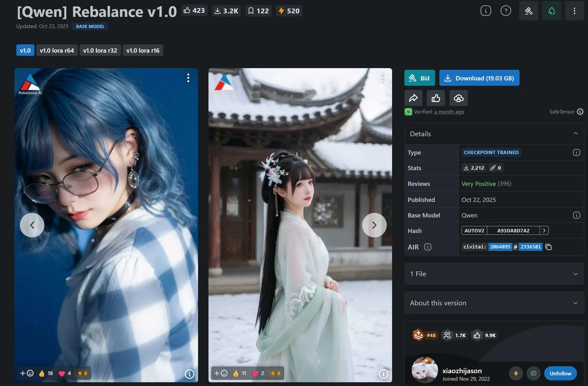The height and width of the screenshot is (386, 588).
Task: Expand the About this version section
Action: pyautogui.click(x=575, y=303)
